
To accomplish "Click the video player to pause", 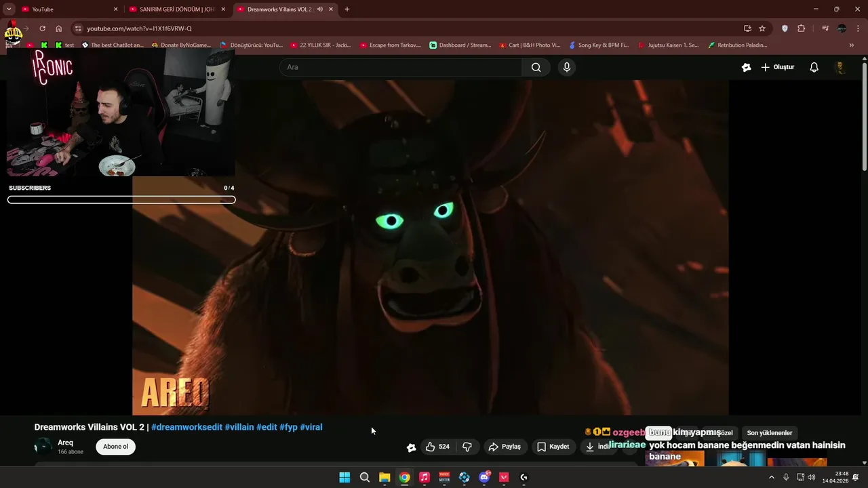I will [x=431, y=247].
